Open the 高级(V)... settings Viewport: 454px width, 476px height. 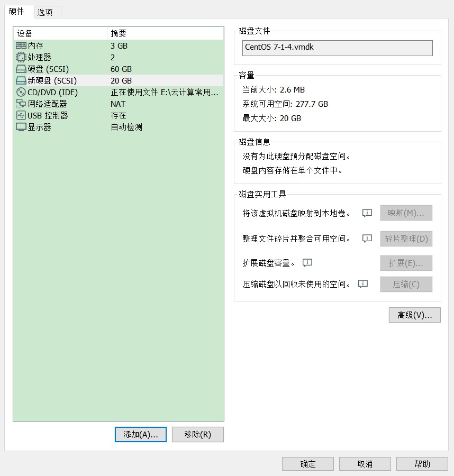[414, 315]
